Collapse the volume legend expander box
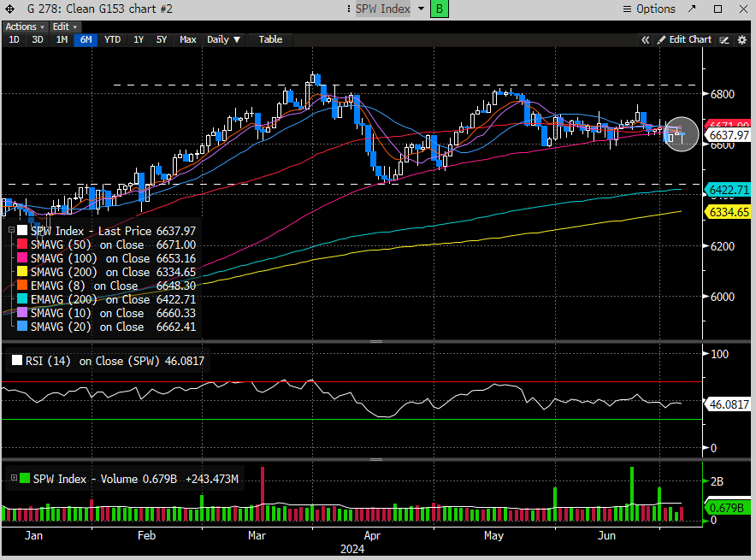Image resolution: width=756 pixels, height=560 pixels. coord(14,478)
